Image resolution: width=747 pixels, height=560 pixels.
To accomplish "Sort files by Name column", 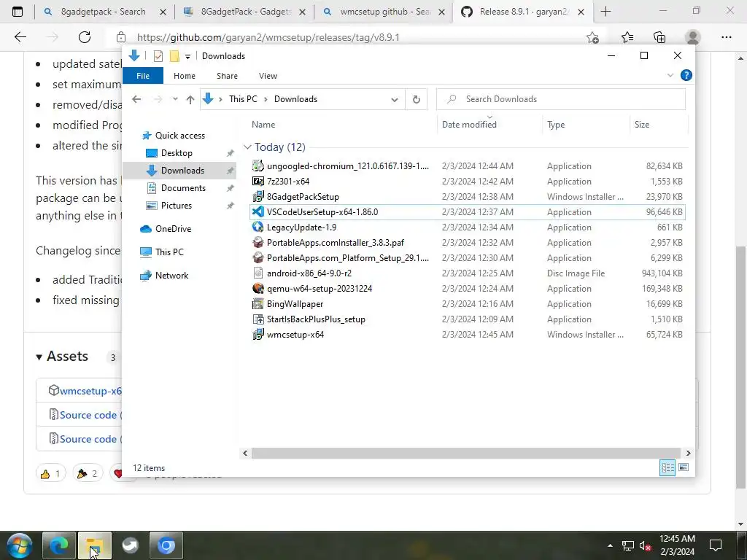I will pyautogui.click(x=263, y=124).
